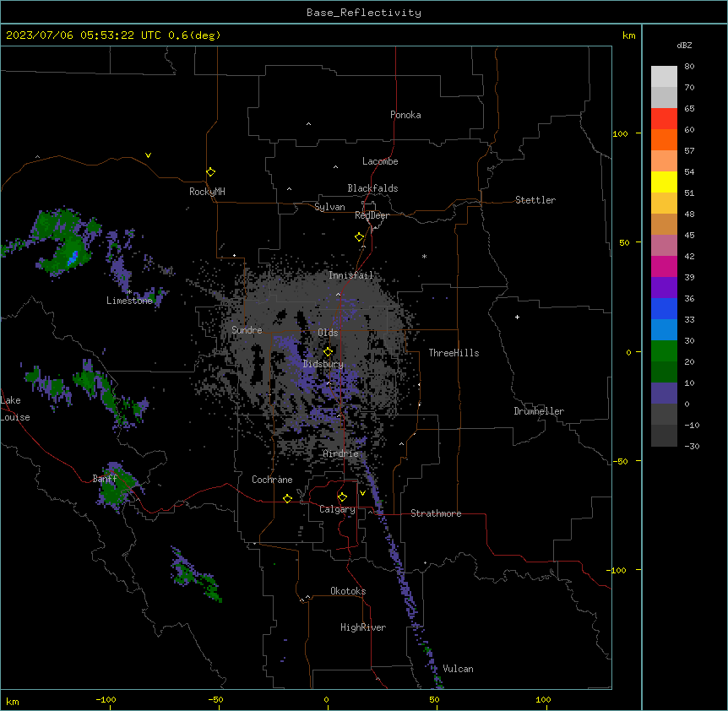Click the -100 tick on the horizontal km axis
Viewport: 728px width, 711px height.
(x=106, y=699)
